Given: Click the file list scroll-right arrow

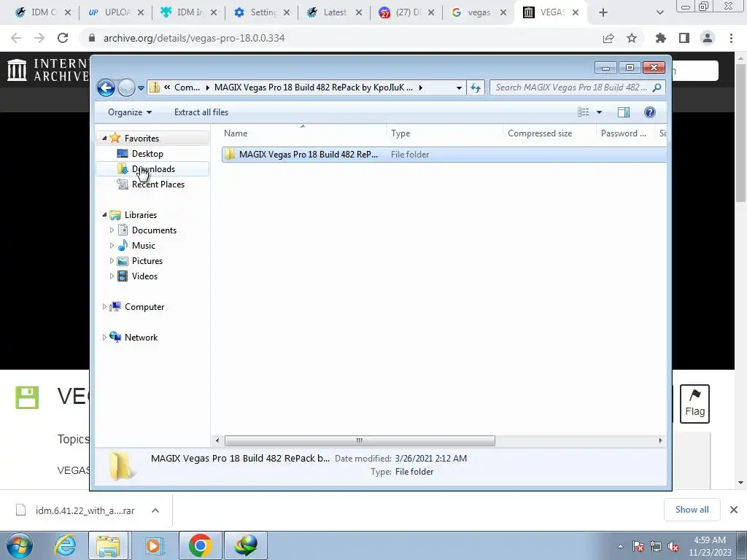Looking at the screenshot, I should 660,440.
